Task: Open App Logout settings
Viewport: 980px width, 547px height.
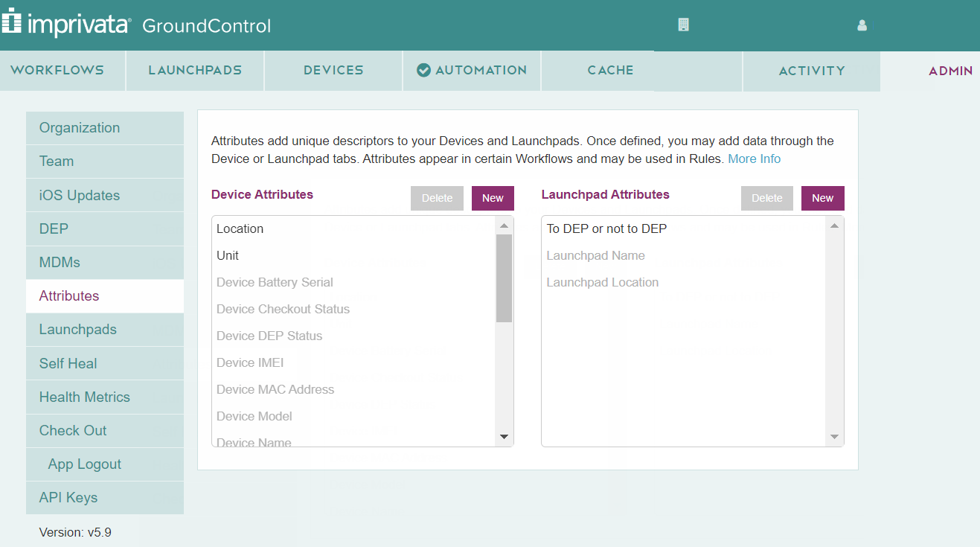Action: pos(105,464)
